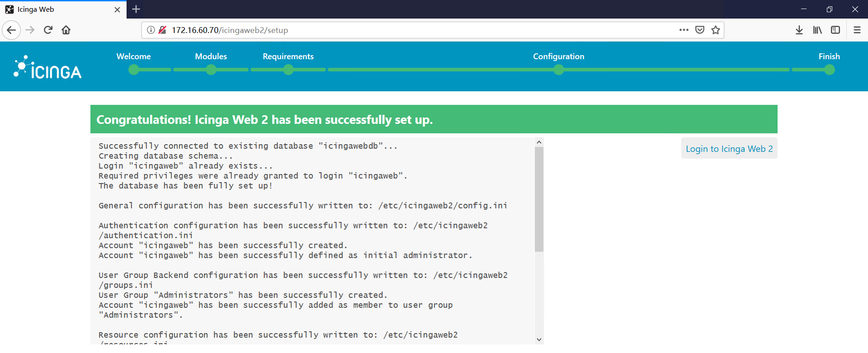Click the Welcome progress dot
This screenshot has width=868, height=353.
134,70
